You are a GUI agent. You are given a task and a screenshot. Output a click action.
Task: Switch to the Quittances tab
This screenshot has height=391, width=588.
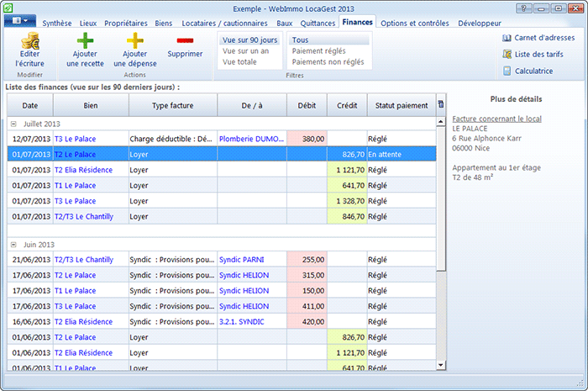tap(318, 23)
